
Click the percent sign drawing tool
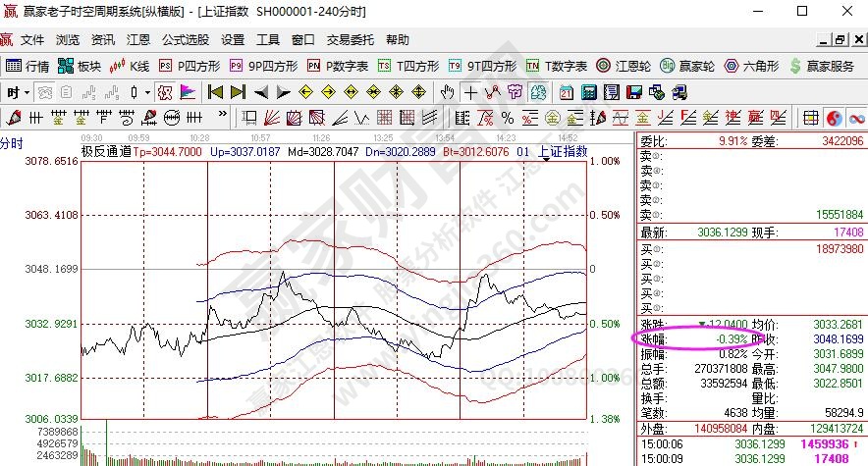point(508,118)
